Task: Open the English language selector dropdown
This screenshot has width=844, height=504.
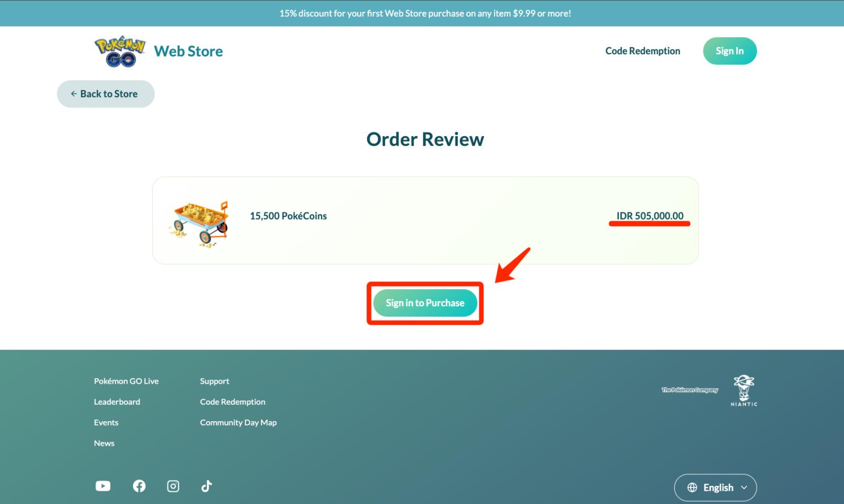Action: (715, 488)
